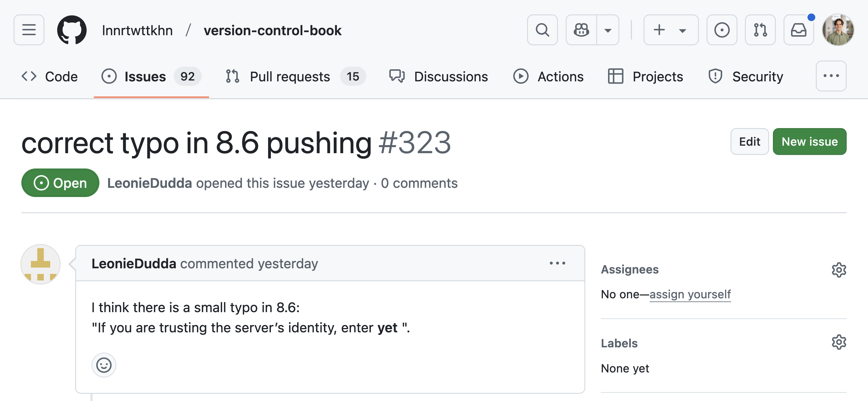
Task: Open the global issues icon
Action: click(722, 30)
